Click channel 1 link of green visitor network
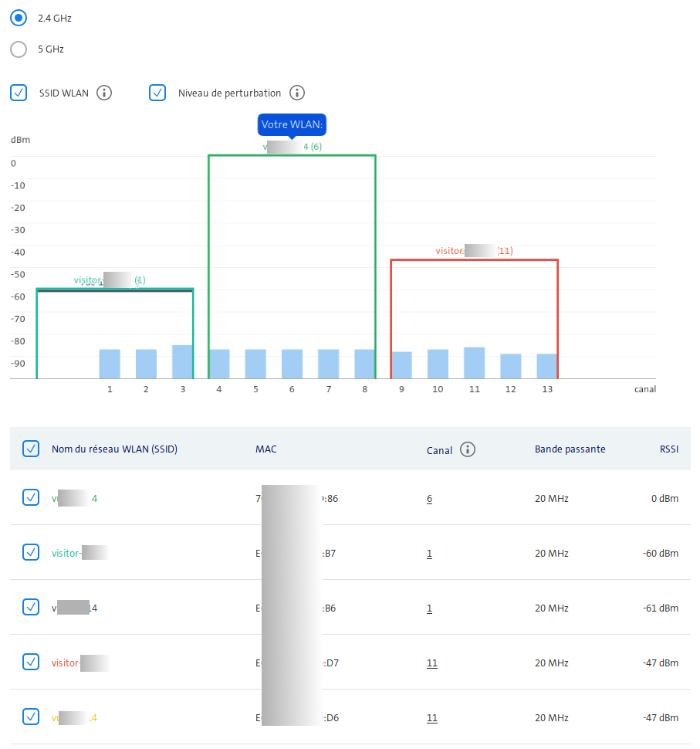 coord(429,554)
